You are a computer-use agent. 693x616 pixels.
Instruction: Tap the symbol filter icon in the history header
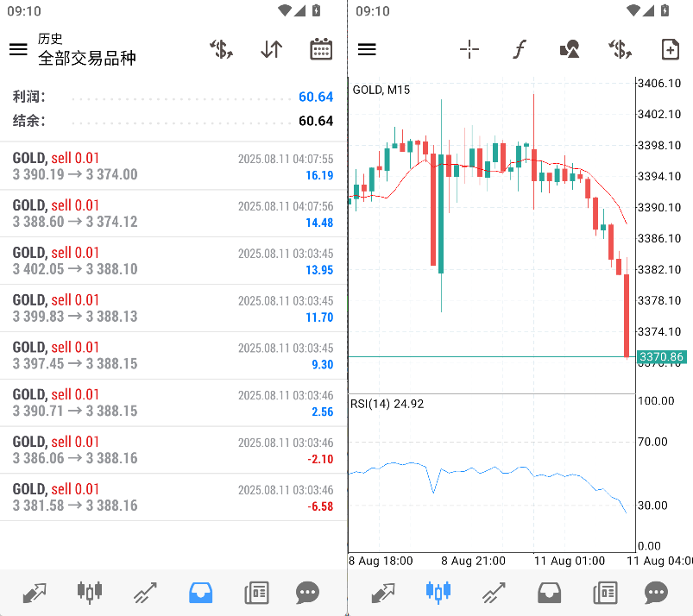[x=222, y=49]
